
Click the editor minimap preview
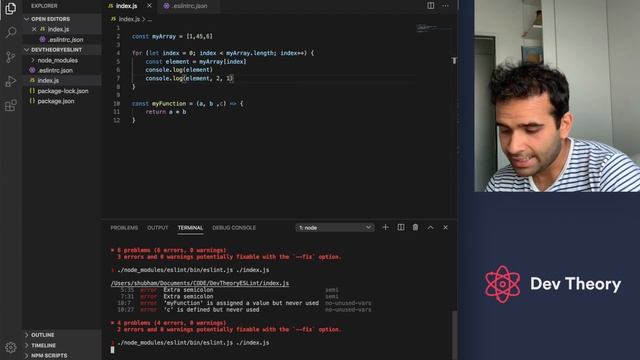coord(433,28)
